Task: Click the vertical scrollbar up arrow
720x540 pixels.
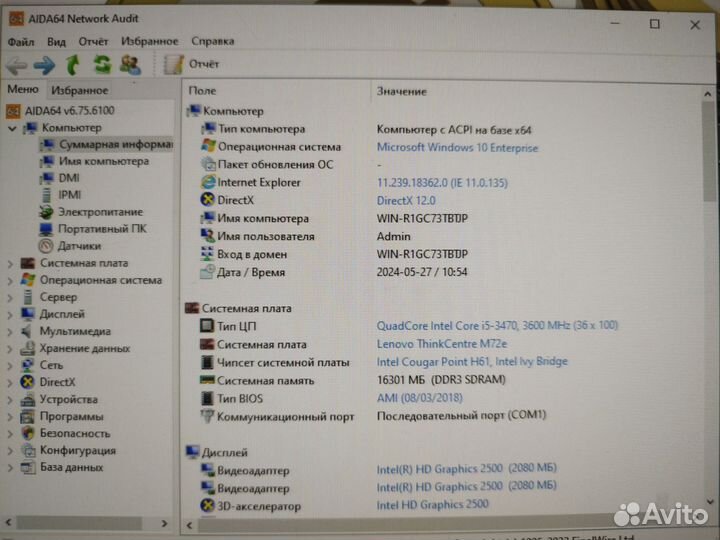Action: pyautogui.click(x=708, y=94)
